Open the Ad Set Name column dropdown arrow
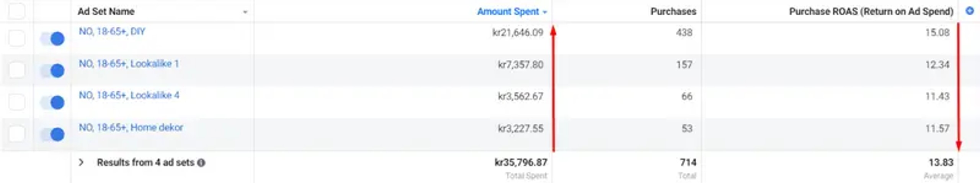Image resolution: width=980 pixels, height=183 pixels. click(245, 12)
